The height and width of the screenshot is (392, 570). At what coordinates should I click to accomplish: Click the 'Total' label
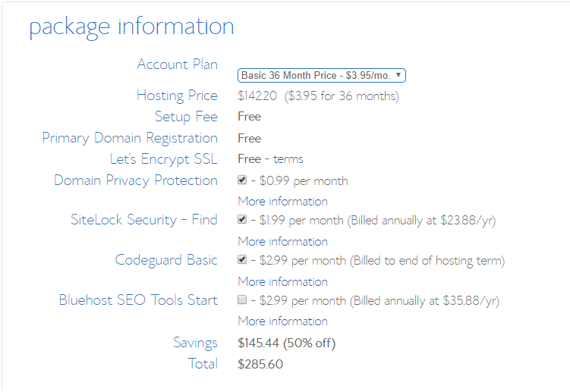tap(203, 364)
